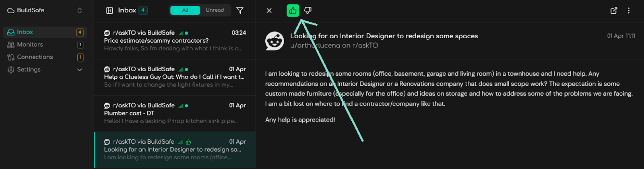Go to Monitors in the sidebar
Screen dimensions: 644x169
[x=30, y=45]
